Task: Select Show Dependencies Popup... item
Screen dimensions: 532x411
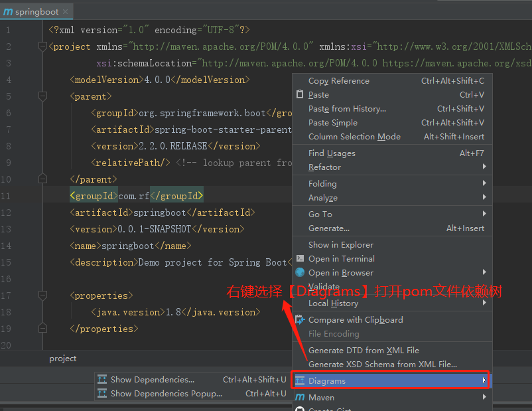Action: pyautogui.click(x=192, y=393)
